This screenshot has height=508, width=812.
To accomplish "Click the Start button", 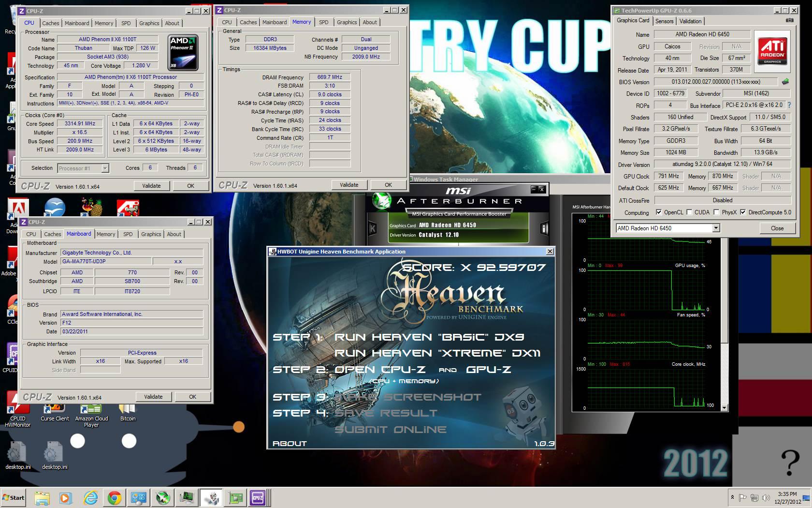I will pos(14,497).
